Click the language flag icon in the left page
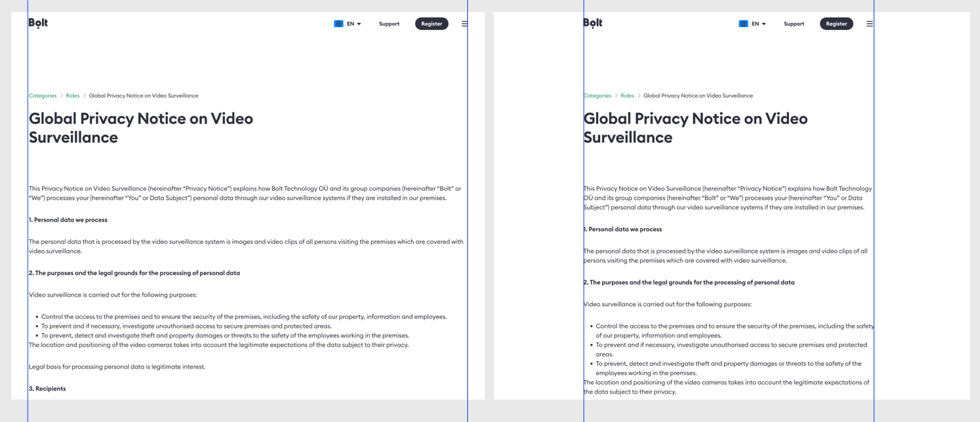Screen dimensions: 980x422 point(339,24)
